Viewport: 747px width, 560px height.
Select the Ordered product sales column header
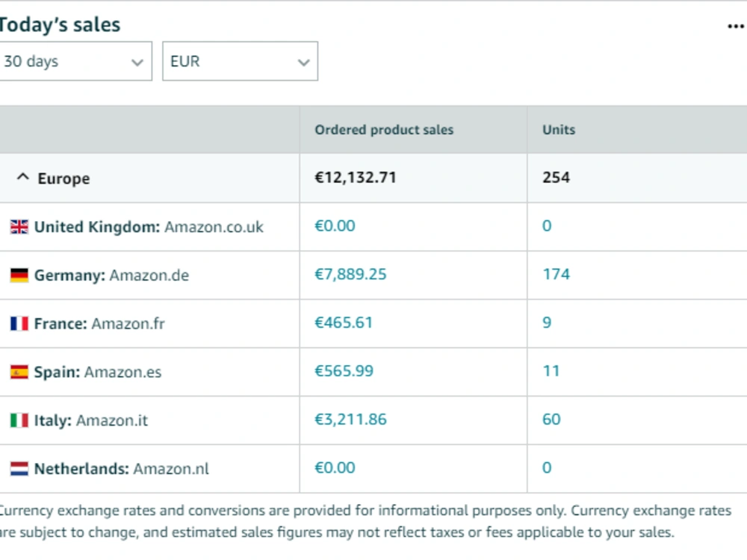[384, 130]
